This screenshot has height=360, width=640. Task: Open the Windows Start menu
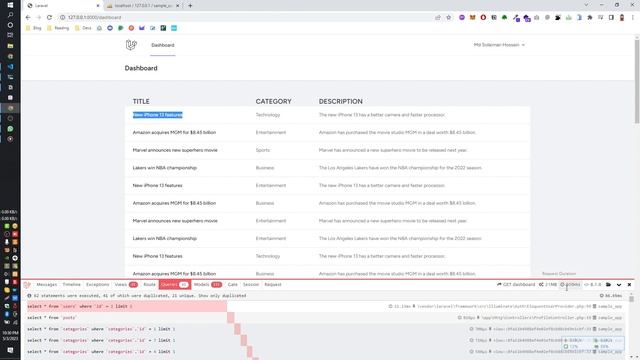point(10,5)
